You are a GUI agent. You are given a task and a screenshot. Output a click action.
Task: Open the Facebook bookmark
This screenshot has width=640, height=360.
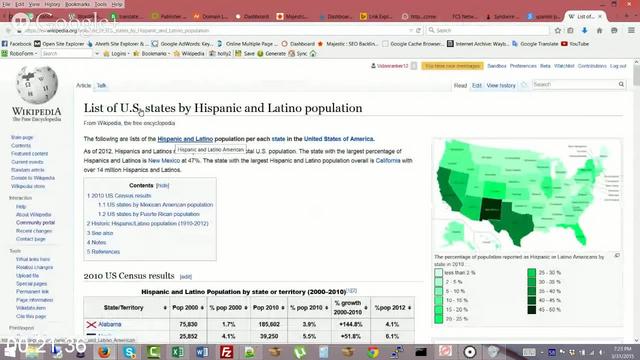[x=16, y=44]
